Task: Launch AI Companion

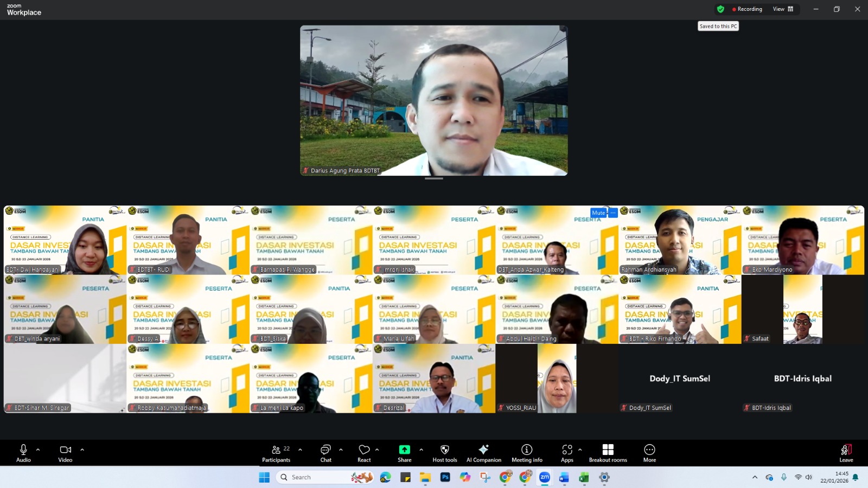Action: pyautogui.click(x=483, y=453)
